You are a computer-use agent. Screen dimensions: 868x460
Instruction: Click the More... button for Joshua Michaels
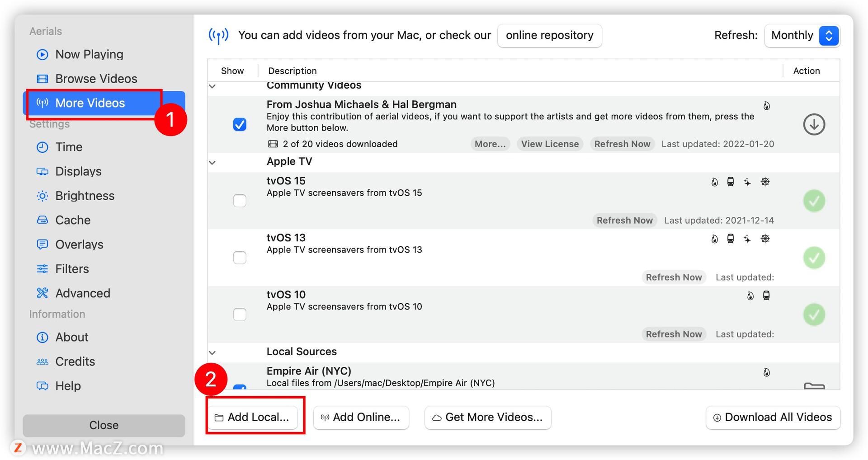[x=490, y=144]
